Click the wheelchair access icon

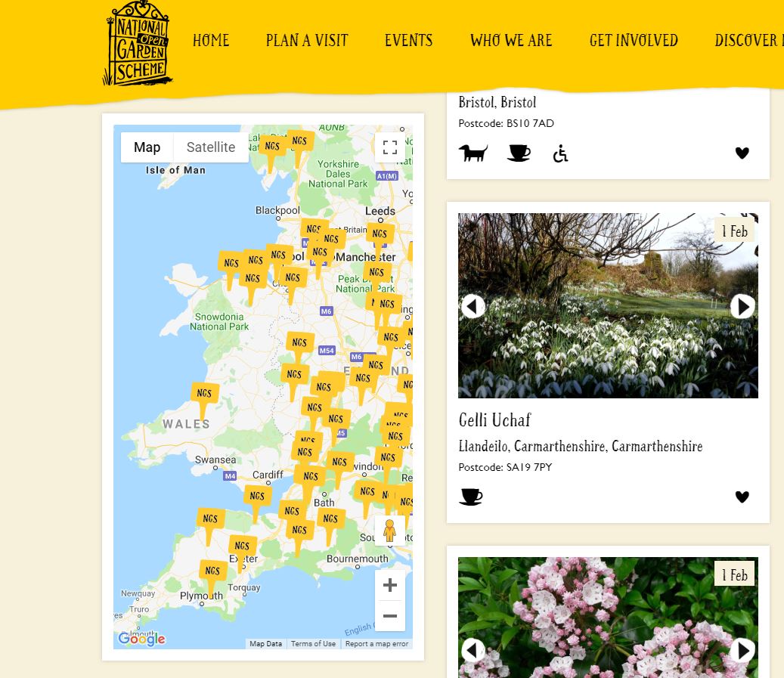tap(560, 153)
